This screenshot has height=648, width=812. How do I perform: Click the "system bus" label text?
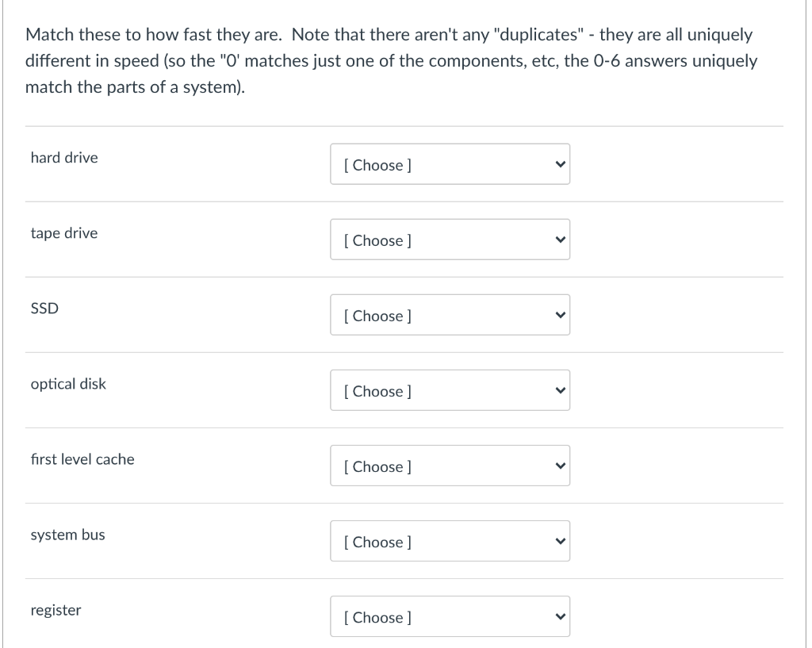pos(67,535)
